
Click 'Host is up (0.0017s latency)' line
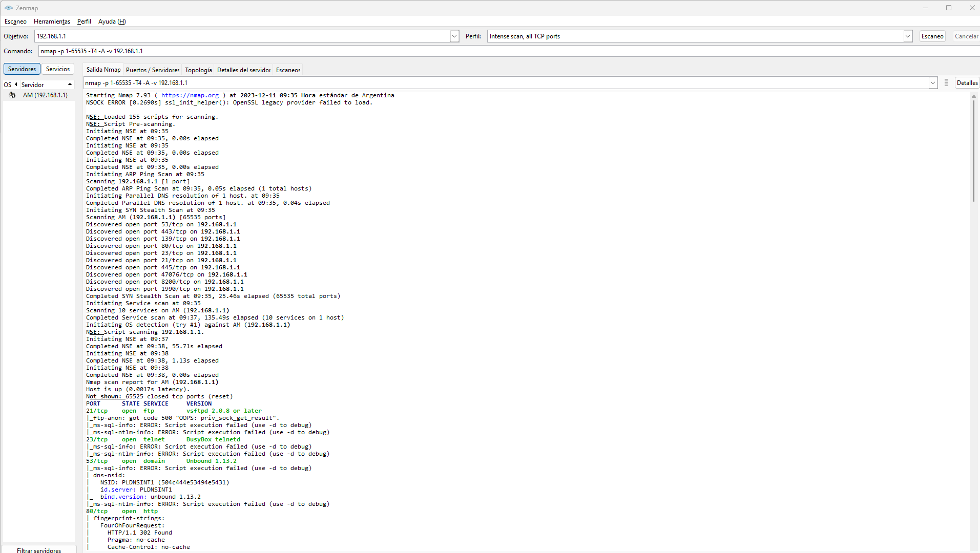pos(138,389)
